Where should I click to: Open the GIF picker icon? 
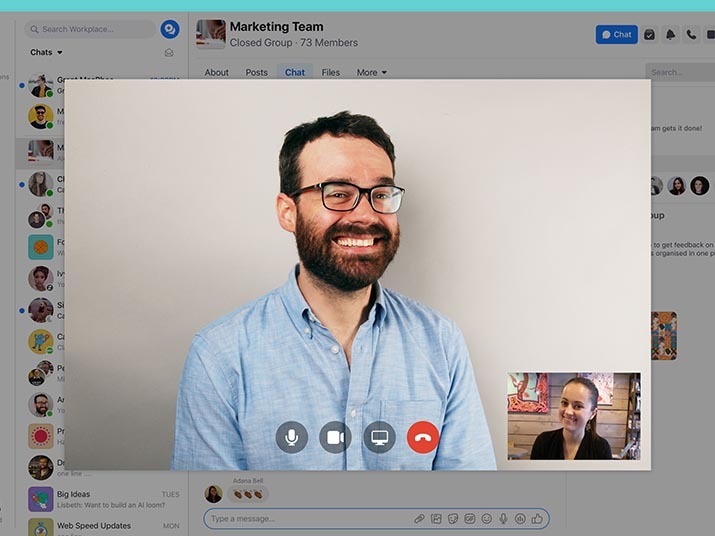tap(470, 519)
